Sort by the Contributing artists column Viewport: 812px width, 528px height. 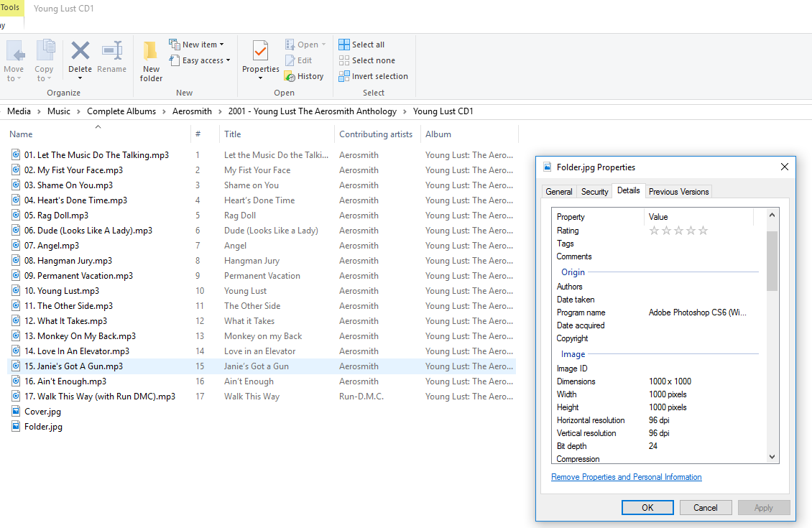376,134
